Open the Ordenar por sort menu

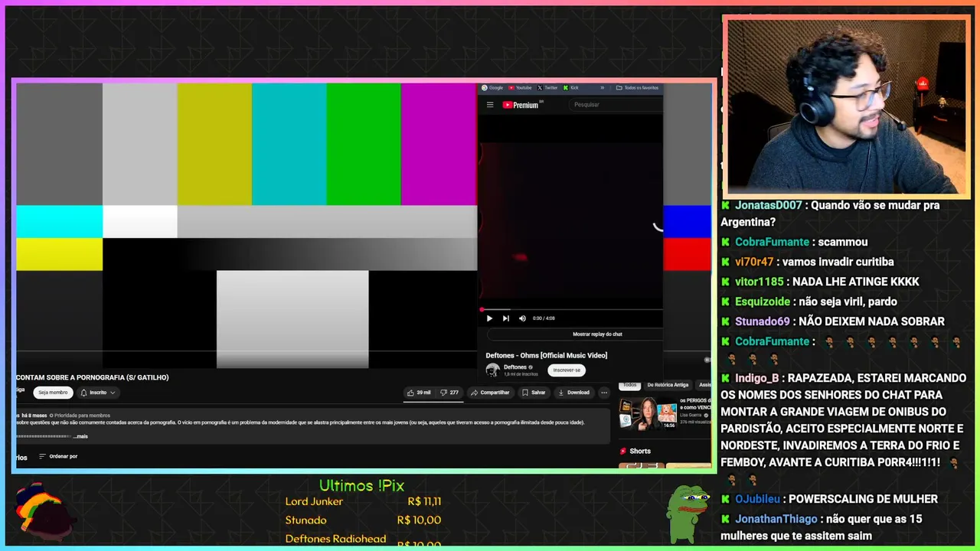coord(58,456)
